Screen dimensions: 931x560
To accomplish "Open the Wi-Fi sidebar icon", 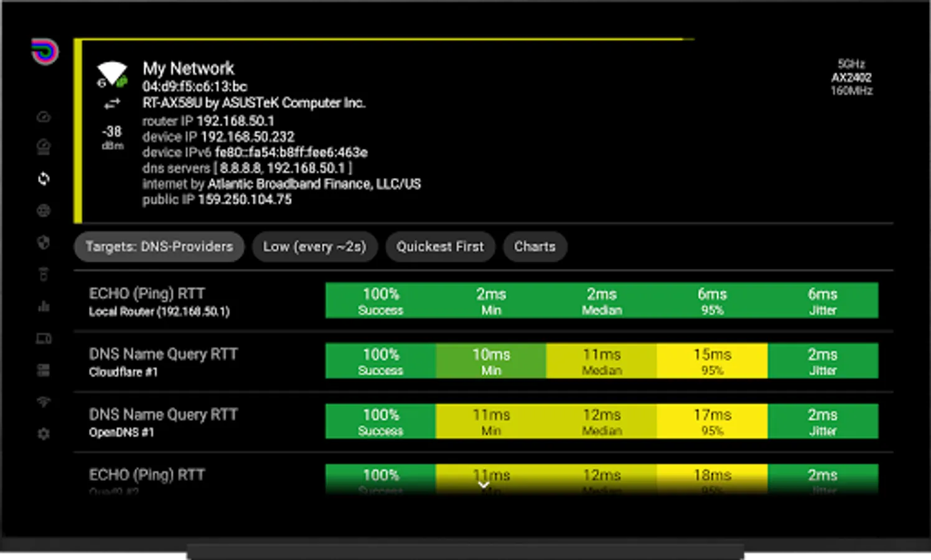I will pyautogui.click(x=44, y=402).
